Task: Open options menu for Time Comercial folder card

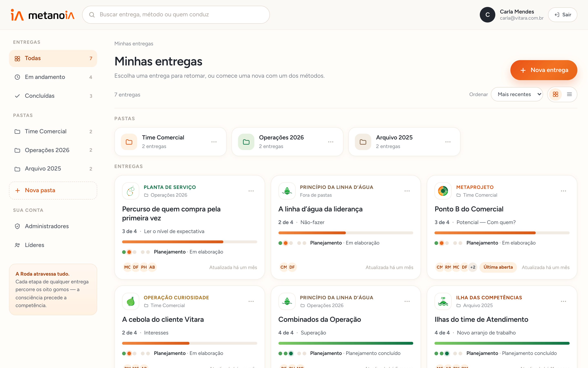Action: [214, 142]
